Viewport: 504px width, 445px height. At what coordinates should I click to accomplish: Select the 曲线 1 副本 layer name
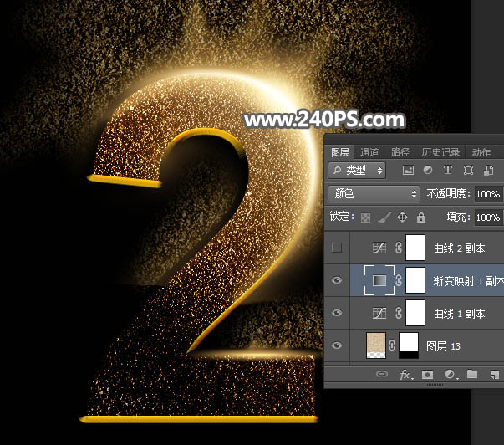pos(460,314)
